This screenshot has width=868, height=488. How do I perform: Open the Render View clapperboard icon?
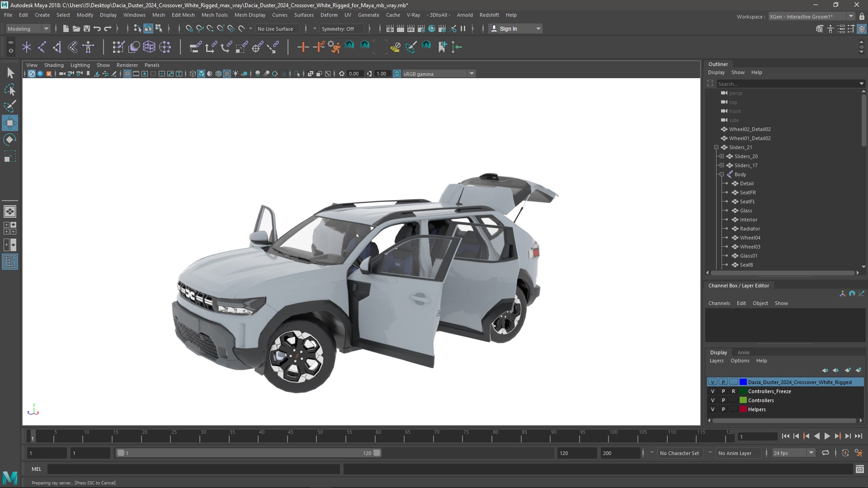(390, 28)
